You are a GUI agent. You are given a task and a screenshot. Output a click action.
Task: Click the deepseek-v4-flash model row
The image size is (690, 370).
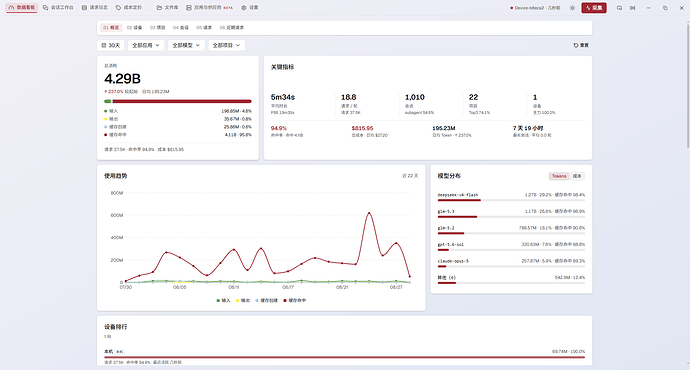click(511, 197)
